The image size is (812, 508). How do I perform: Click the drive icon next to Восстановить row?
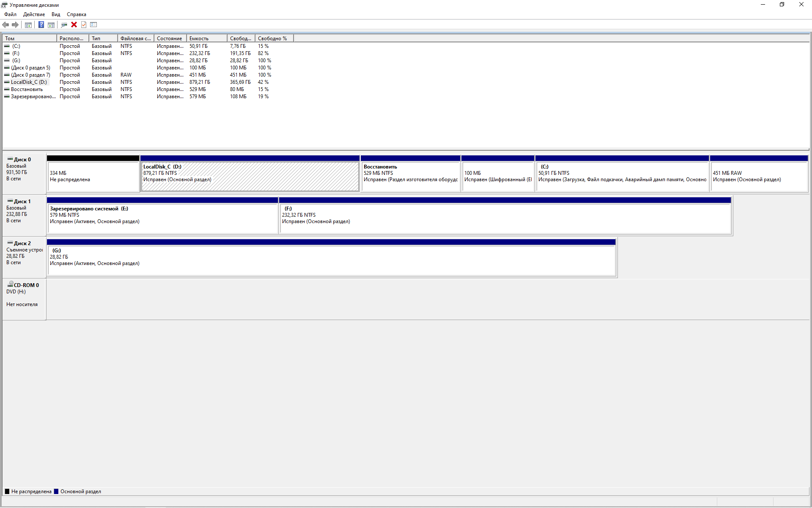click(7, 89)
